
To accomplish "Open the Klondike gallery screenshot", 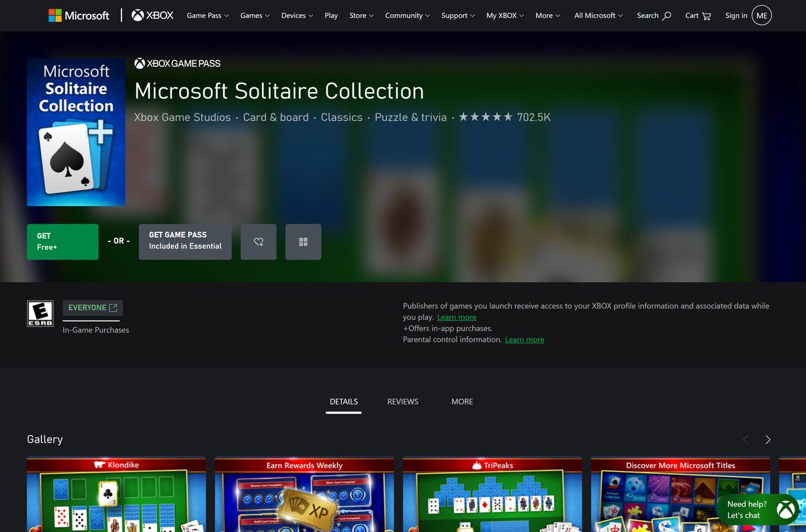I will (116, 494).
